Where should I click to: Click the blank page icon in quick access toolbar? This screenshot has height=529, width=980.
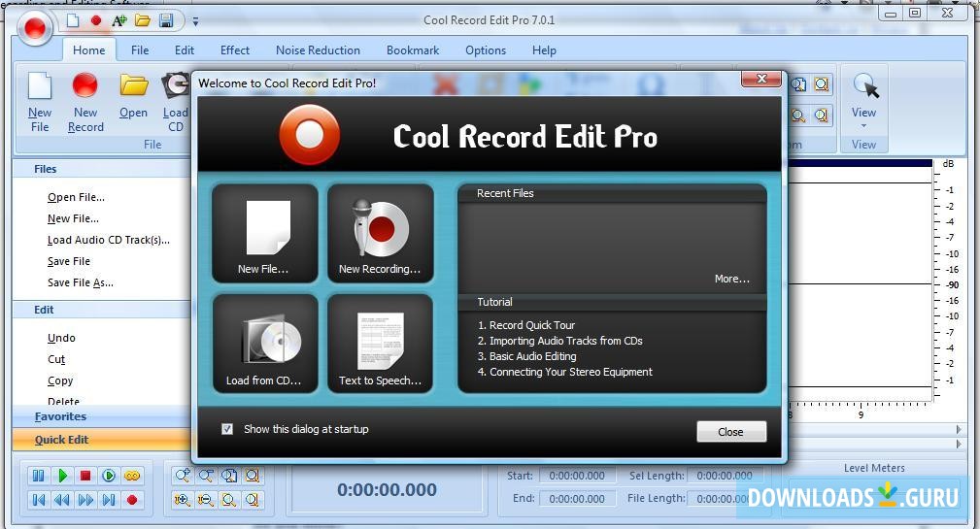[x=73, y=20]
